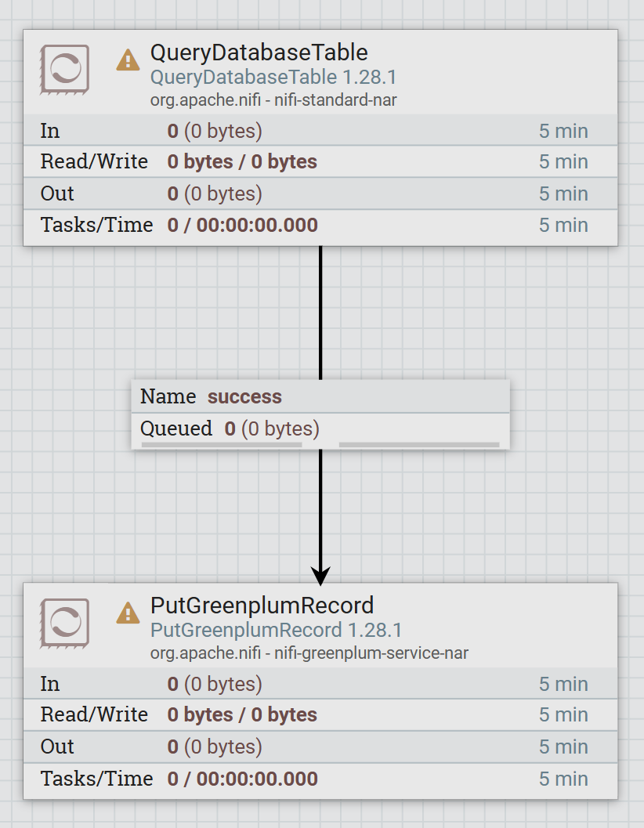Click the PutGreenplumRecord processor icon

point(64,623)
